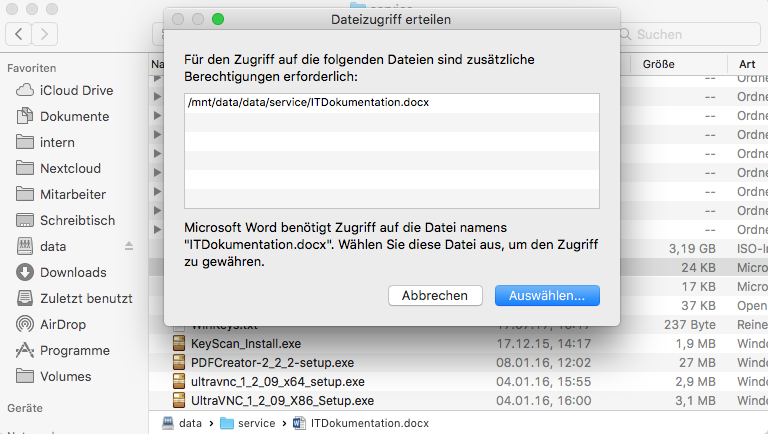The width and height of the screenshot is (768, 434).
Task: Open Zuletzt benutzt in sidebar
Action: 73,298
